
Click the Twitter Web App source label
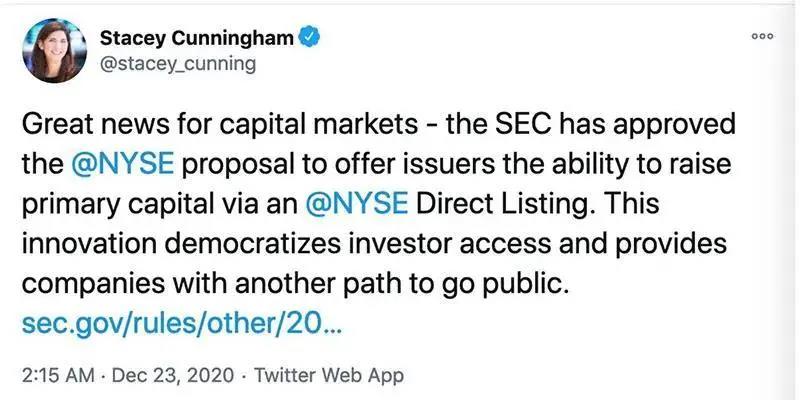pos(329,376)
